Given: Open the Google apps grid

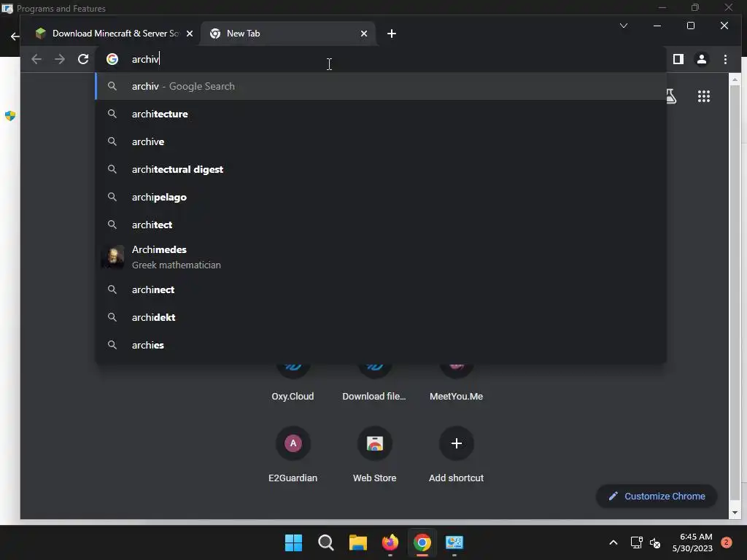Looking at the screenshot, I should (x=704, y=96).
